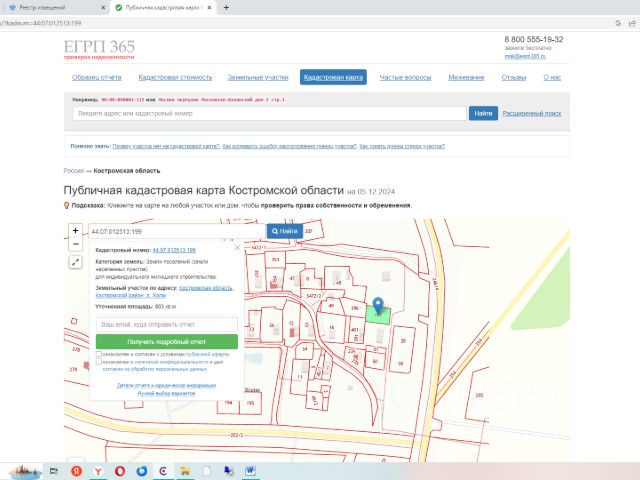Open О нас menu item
640x480 pixels.
552,77
